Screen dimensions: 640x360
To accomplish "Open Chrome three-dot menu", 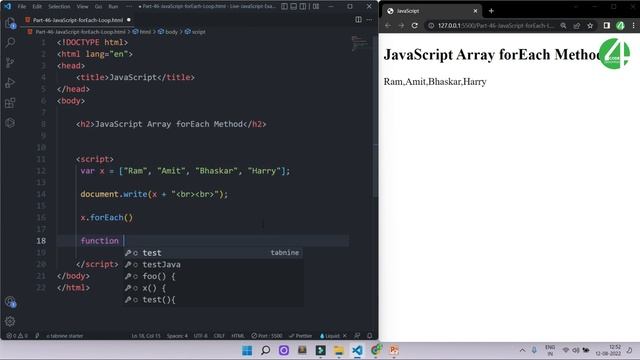I will click(633, 25).
